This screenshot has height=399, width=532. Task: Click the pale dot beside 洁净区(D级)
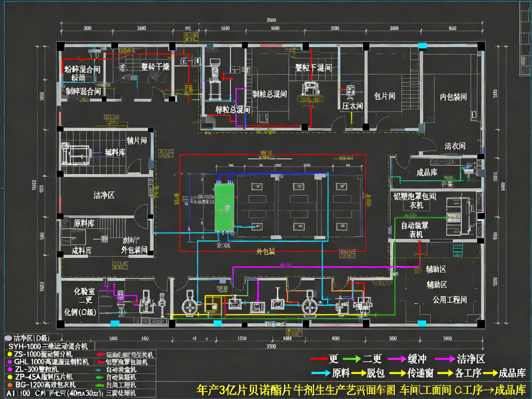pyautogui.click(x=8, y=338)
